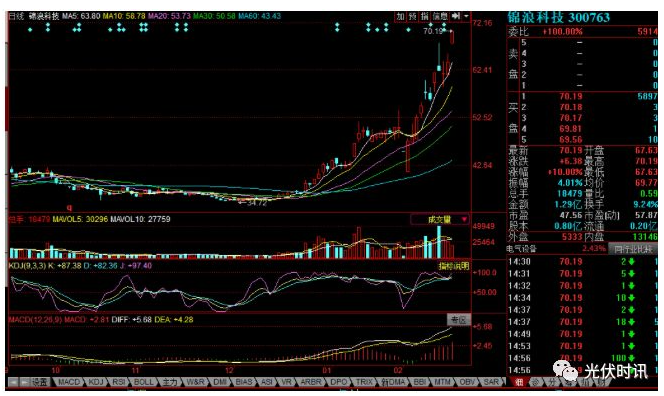Switch to the BOLL indicator tab
The height and width of the screenshot is (396, 664).
click(144, 382)
